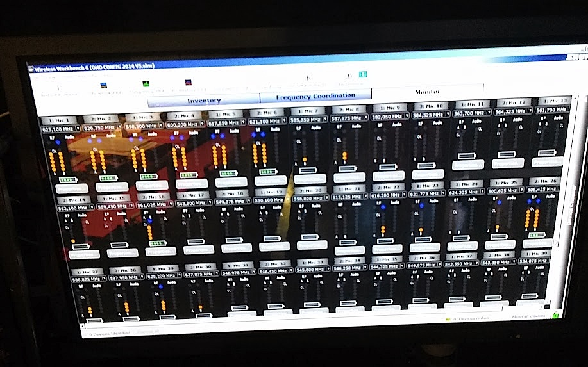Open Properties button under Mic 14
The image size is (588, 367).
point(85,255)
